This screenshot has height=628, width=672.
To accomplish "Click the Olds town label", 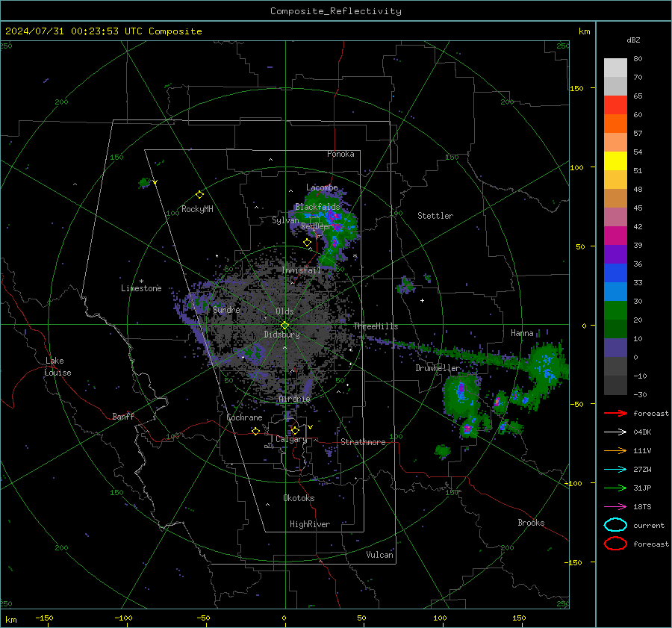I will click(284, 311).
